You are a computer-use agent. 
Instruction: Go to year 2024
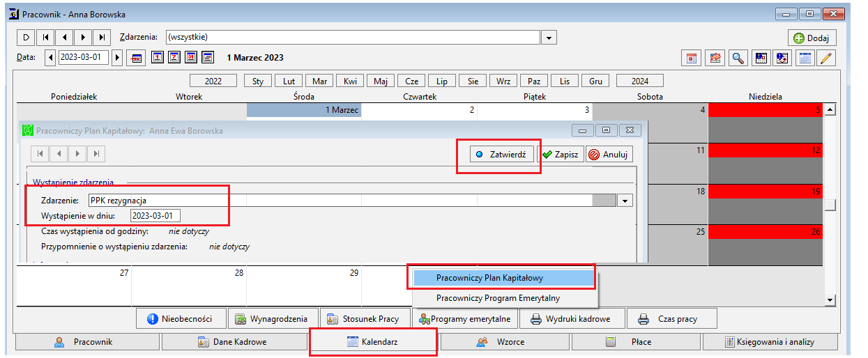pos(640,81)
